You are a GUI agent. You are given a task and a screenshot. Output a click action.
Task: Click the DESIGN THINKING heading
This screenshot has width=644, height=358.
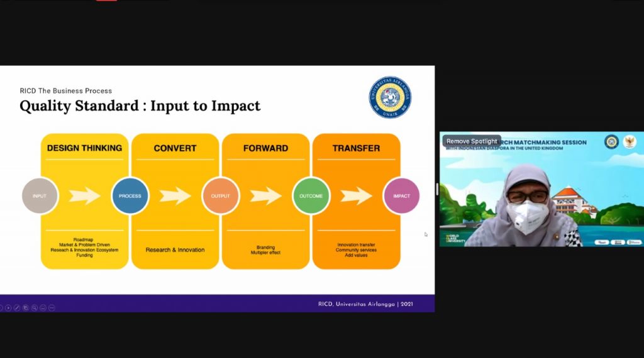coord(84,148)
